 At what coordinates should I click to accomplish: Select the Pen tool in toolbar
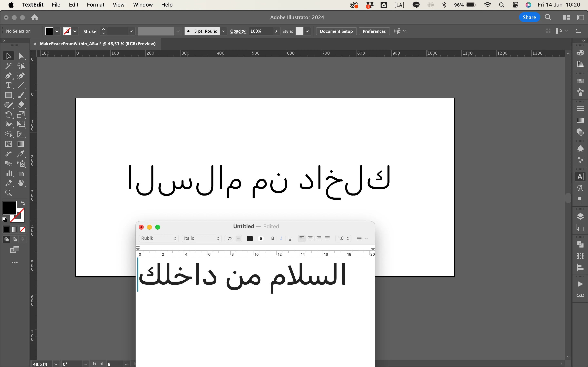8,76
